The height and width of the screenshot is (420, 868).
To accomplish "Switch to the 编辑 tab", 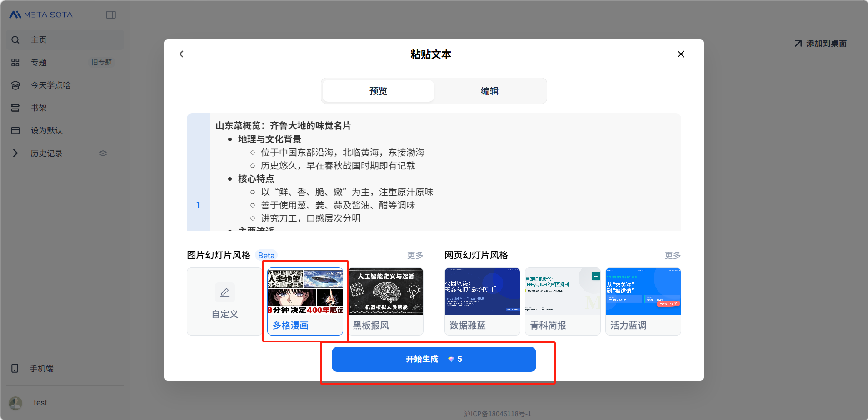I will [489, 91].
